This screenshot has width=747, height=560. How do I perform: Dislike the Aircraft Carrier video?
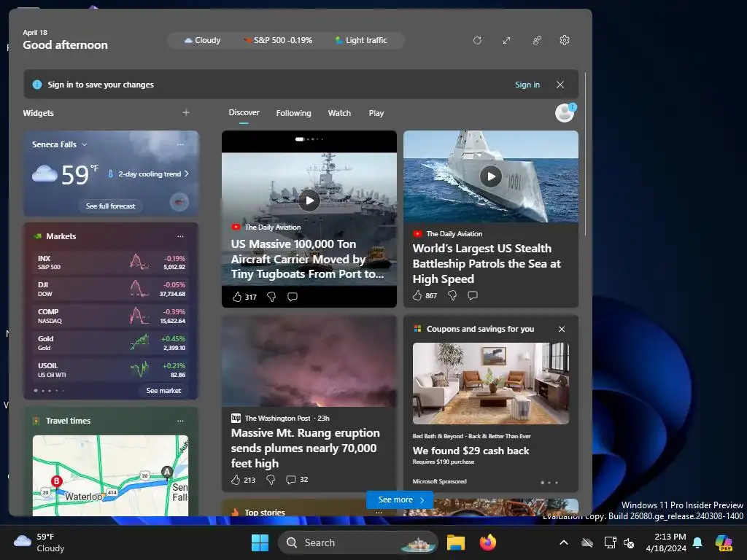coord(271,297)
